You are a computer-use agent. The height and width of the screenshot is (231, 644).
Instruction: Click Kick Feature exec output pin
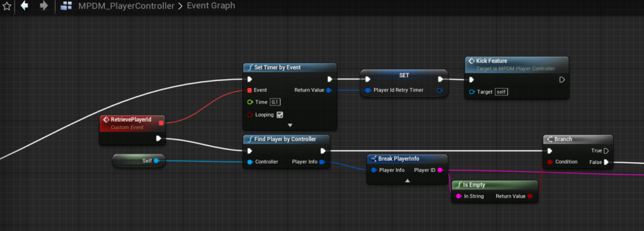(x=562, y=80)
